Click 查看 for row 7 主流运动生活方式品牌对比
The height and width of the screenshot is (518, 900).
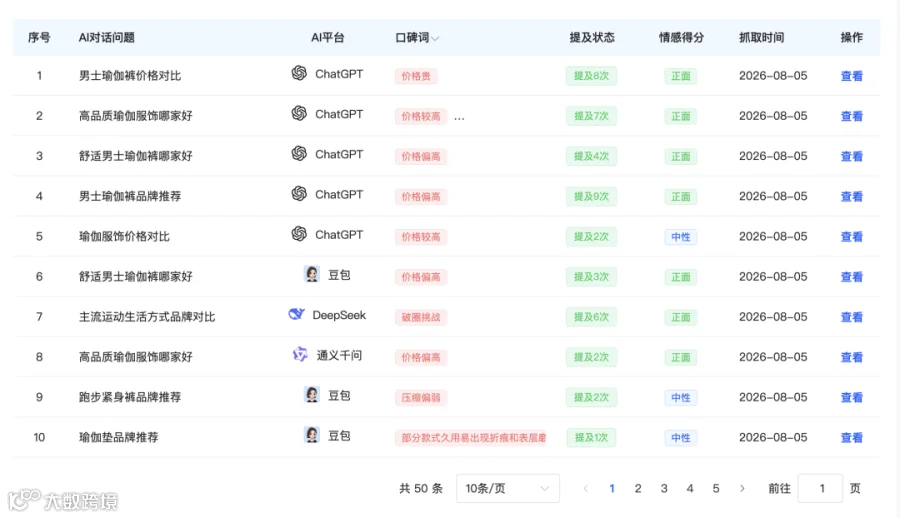tap(852, 317)
